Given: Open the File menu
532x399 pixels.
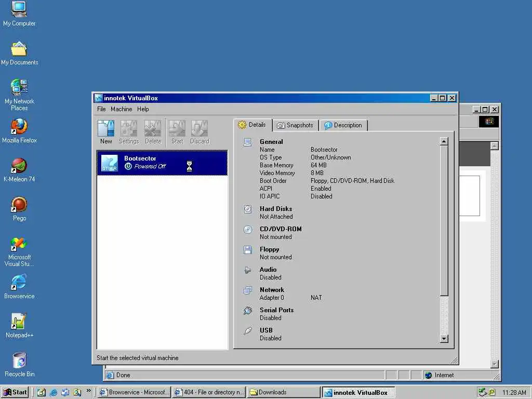Looking at the screenshot, I should pyautogui.click(x=101, y=109).
